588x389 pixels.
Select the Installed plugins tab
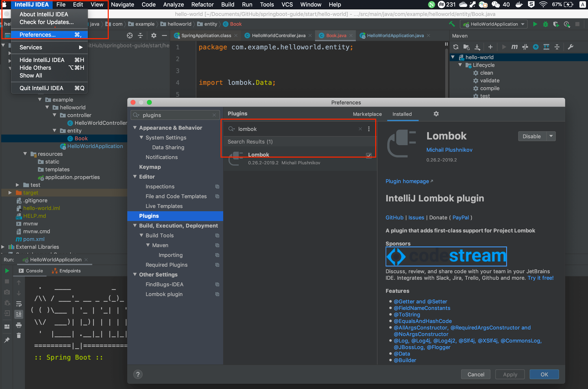click(x=402, y=114)
